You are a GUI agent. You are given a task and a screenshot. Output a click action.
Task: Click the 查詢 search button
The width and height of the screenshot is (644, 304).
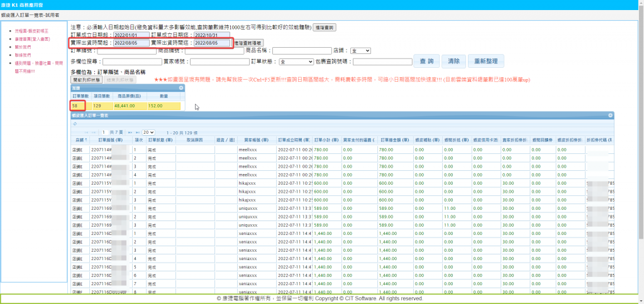pyautogui.click(x=426, y=62)
